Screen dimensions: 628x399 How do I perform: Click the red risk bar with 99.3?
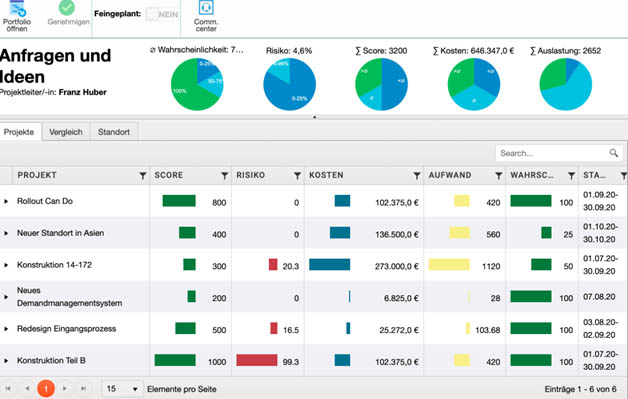coord(257,360)
